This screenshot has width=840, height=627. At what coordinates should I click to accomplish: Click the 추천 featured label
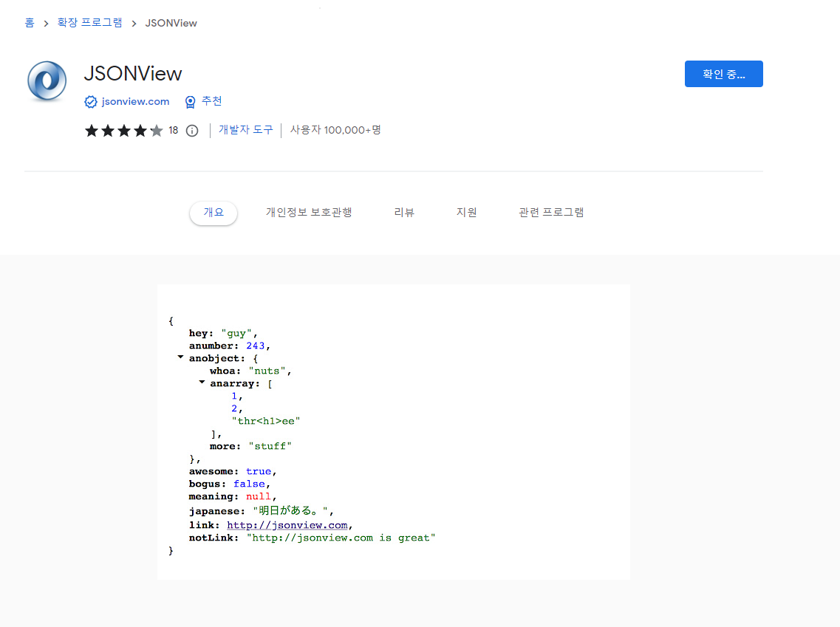[211, 101]
